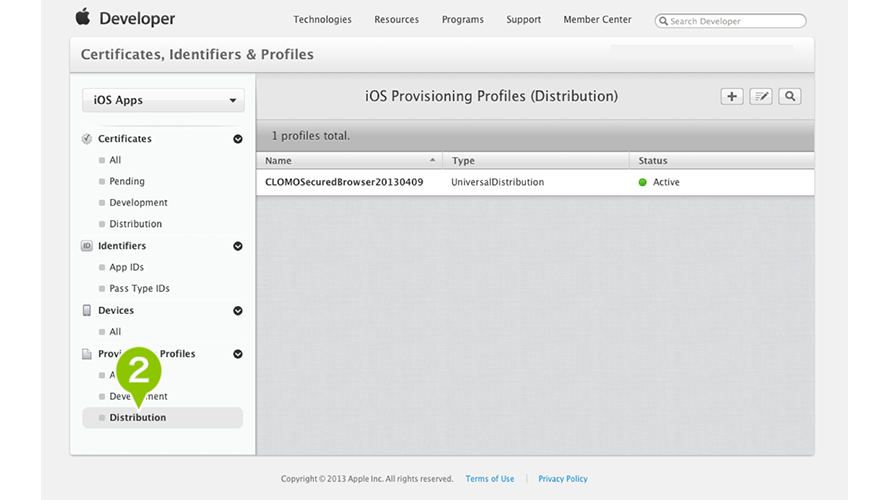Click the edit profiles pencil icon

761,96
